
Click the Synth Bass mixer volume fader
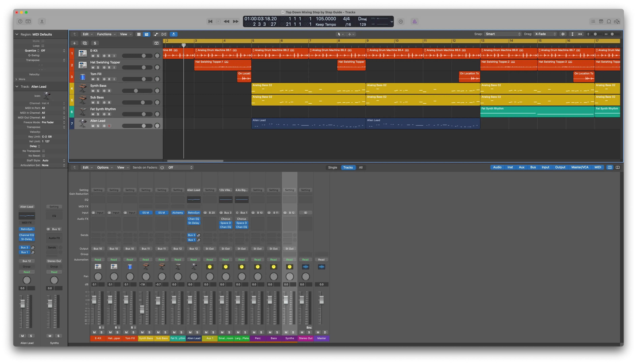coord(142,309)
